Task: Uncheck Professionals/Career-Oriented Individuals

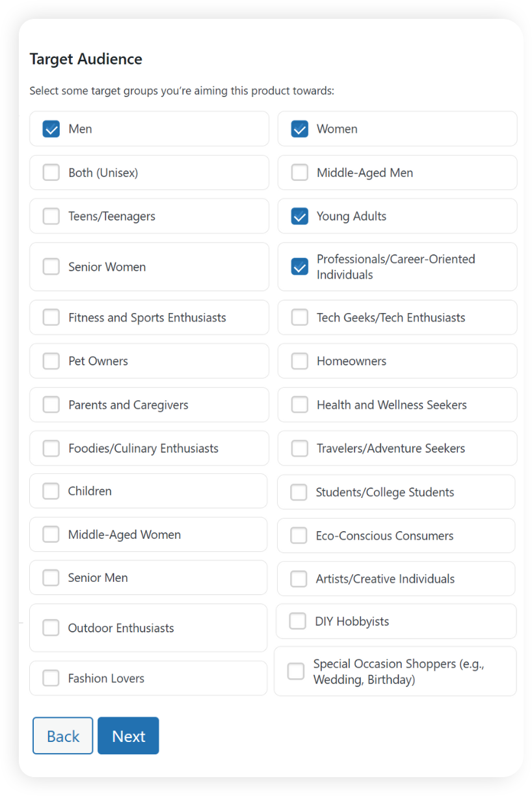Action: (x=299, y=267)
